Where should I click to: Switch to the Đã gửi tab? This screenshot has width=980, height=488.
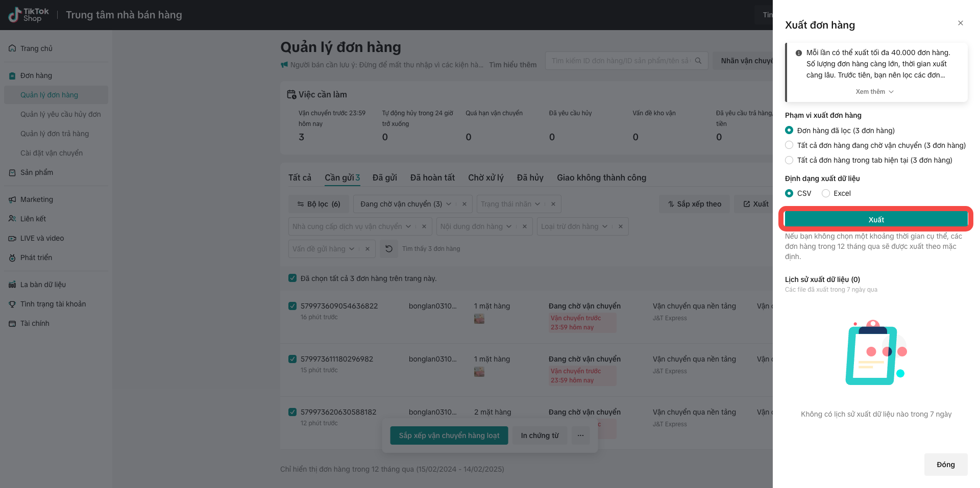coord(384,177)
